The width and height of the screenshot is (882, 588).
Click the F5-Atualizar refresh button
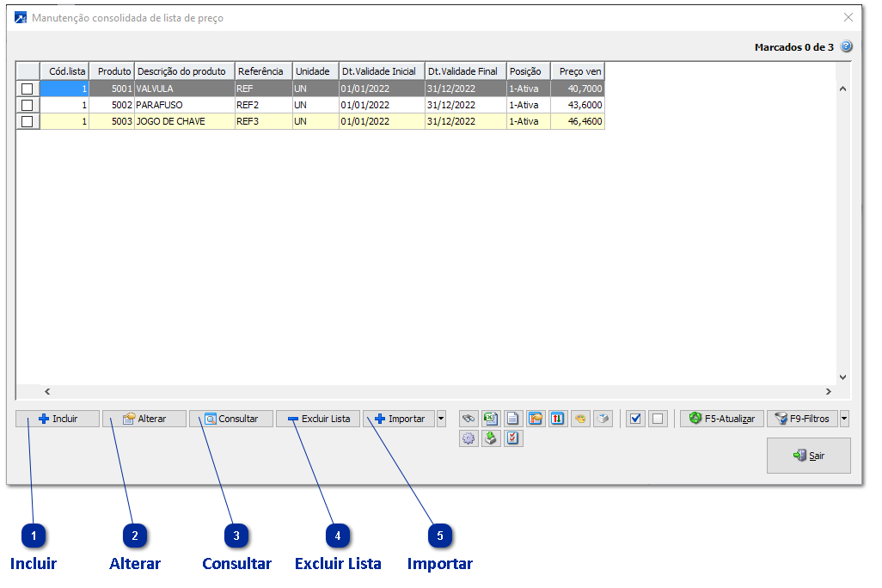(722, 419)
